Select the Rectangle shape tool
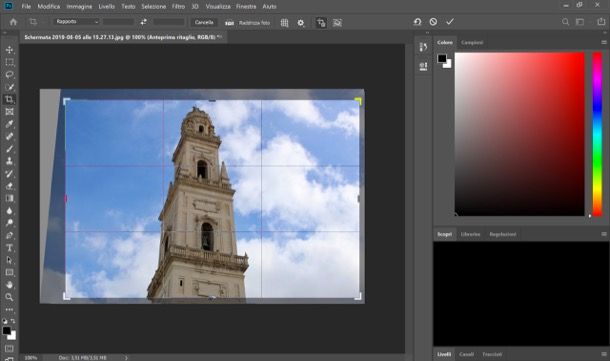The width and height of the screenshot is (610, 361). [x=9, y=272]
